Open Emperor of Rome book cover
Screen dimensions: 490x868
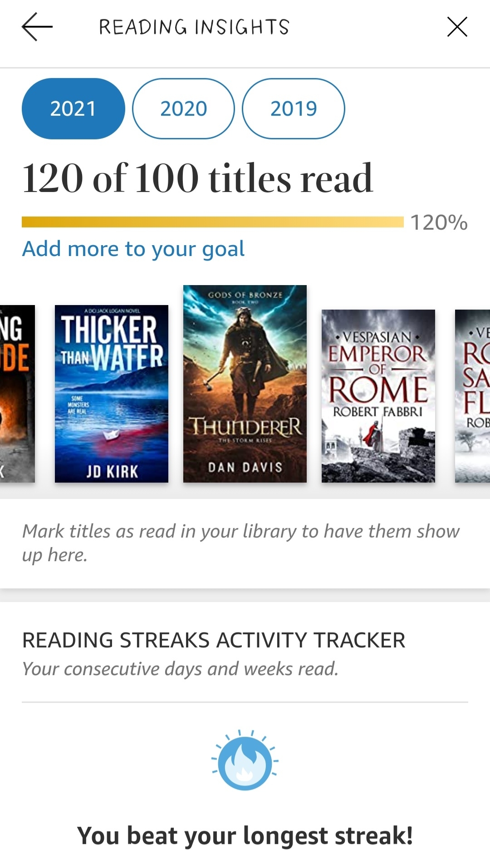click(378, 395)
